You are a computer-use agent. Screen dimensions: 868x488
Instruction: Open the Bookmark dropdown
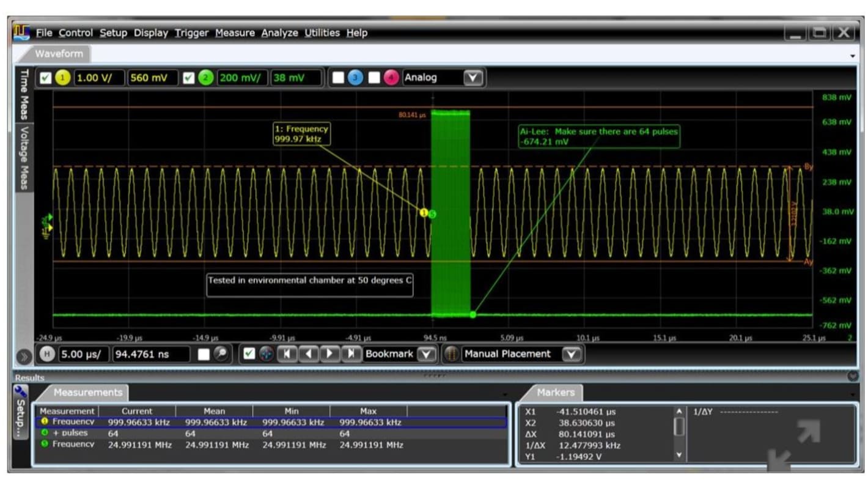pyautogui.click(x=426, y=354)
